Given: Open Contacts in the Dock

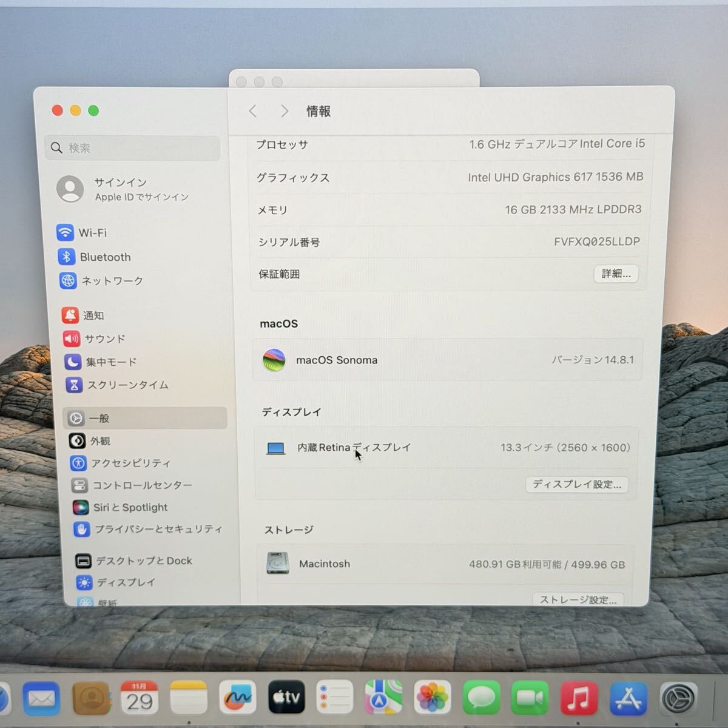Looking at the screenshot, I should (x=91, y=699).
